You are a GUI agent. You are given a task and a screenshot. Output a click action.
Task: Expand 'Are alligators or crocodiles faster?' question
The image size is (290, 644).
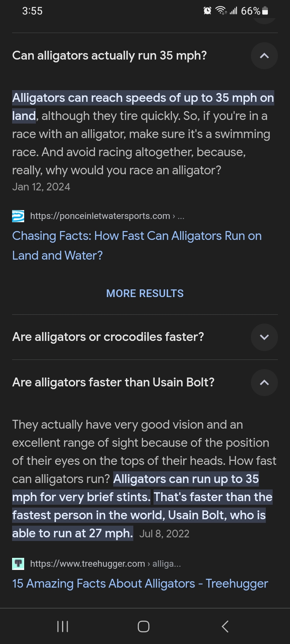[x=264, y=337]
